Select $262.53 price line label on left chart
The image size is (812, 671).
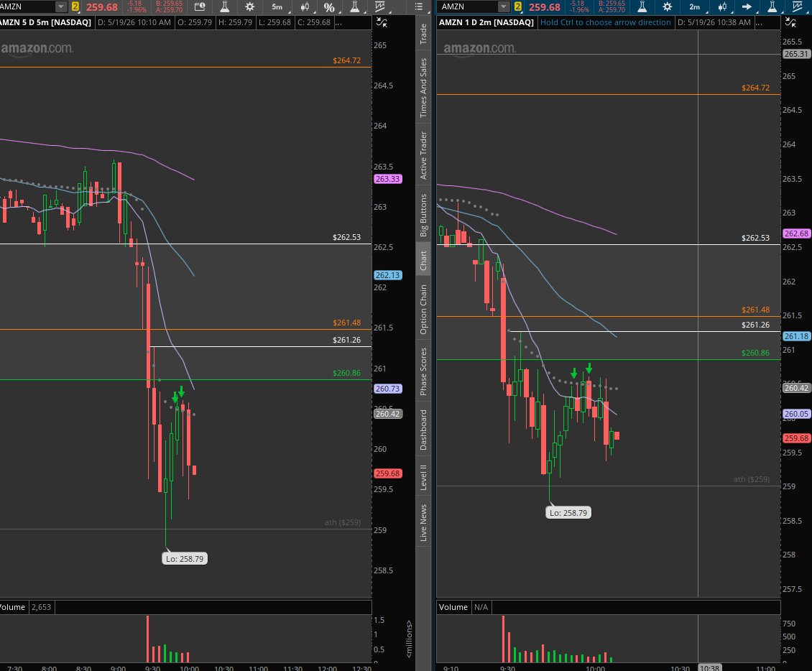tap(346, 237)
